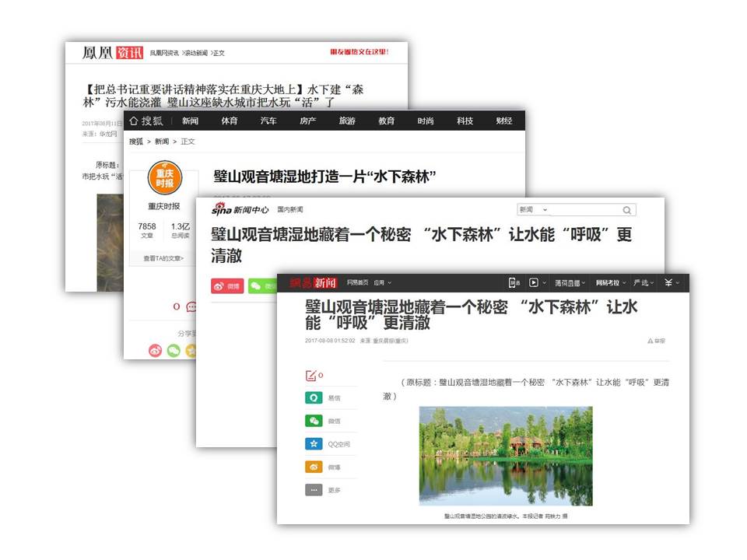The image size is (747, 560).
Task: Click the 易信 share icon
Action: click(314, 397)
